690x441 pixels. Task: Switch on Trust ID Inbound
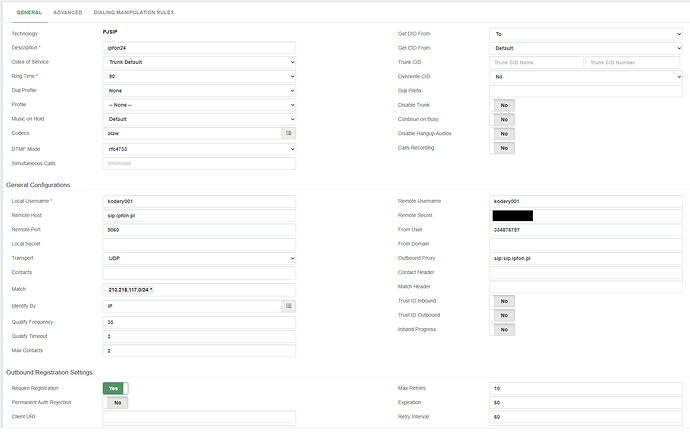pos(503,300)
